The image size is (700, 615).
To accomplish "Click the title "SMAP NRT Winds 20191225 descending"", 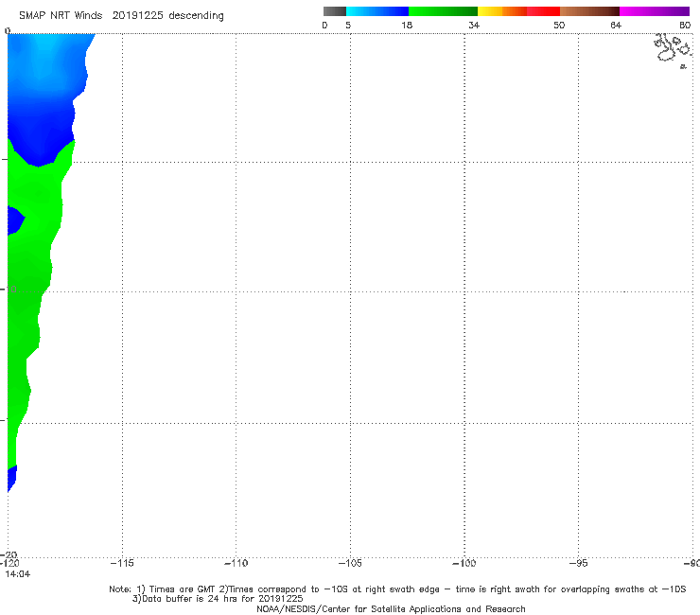I will tap(121, 16).
